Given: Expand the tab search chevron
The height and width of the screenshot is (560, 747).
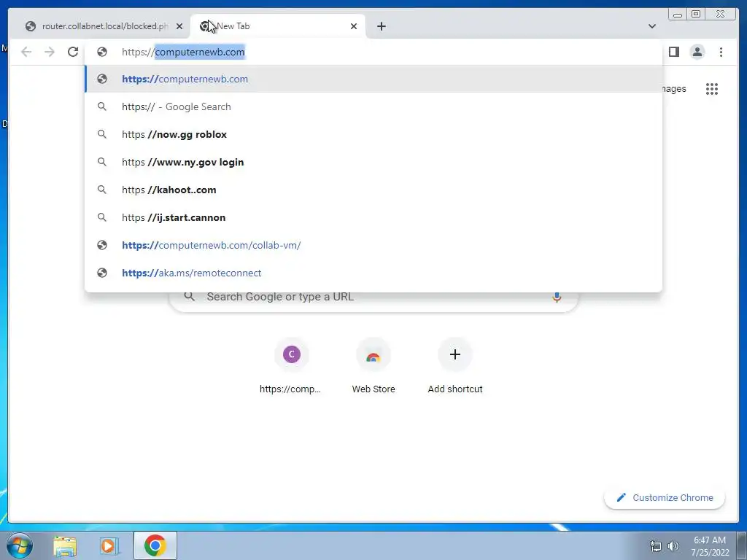Looking at the screenshot, I should (652, 26).
